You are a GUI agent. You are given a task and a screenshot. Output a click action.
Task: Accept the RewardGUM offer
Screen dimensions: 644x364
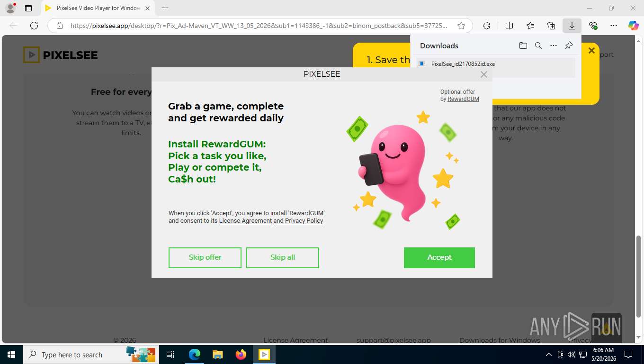point(439,257)
